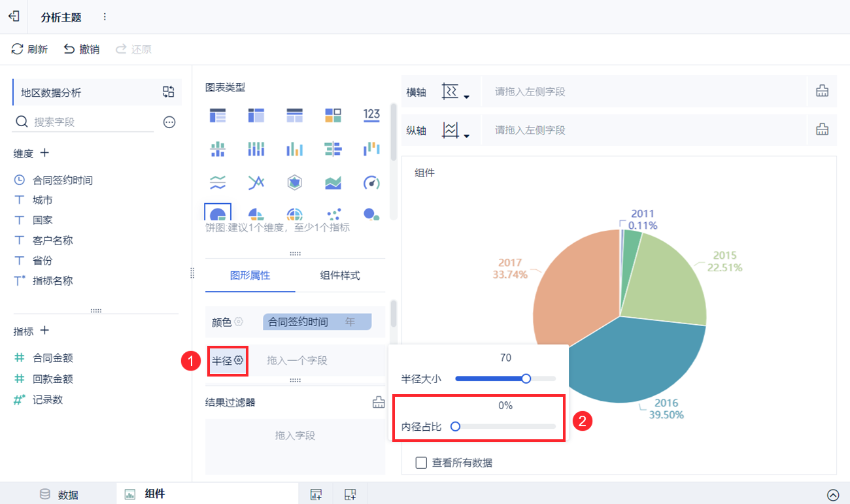Click the 结果过滤器 拖入字段 drop area
The image size is (850, 504).
click(295, 446)
